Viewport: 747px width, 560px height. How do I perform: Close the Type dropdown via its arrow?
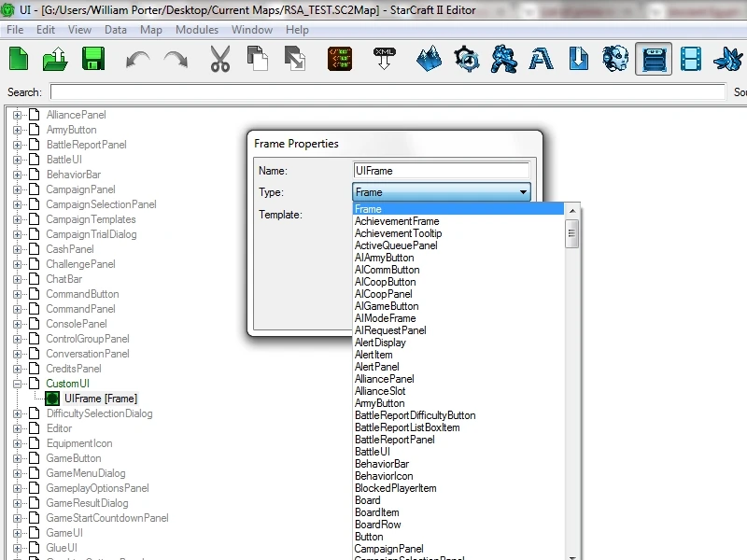(523, 192)
